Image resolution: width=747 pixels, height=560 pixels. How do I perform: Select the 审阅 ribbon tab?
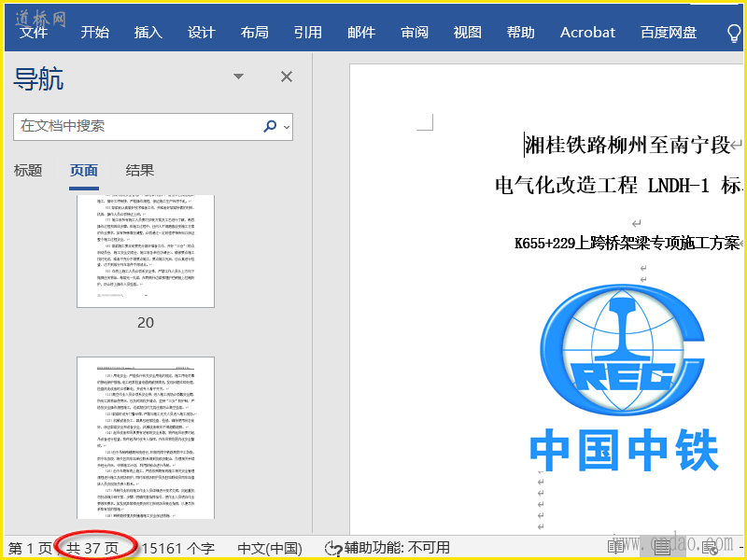point(415,33)
